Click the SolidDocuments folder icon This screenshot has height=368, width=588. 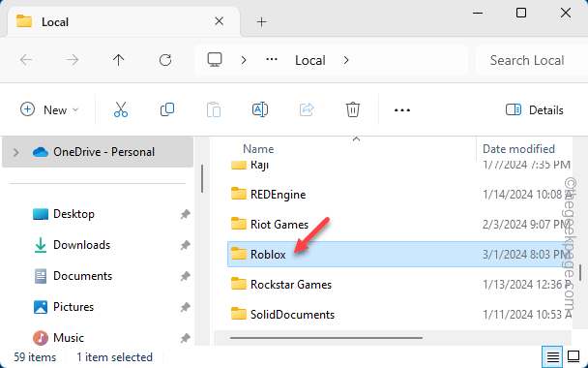pos(239,315)
